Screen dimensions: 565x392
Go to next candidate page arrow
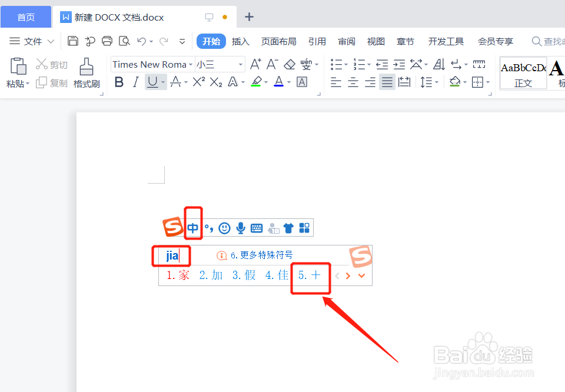click(x=348, y=276)
